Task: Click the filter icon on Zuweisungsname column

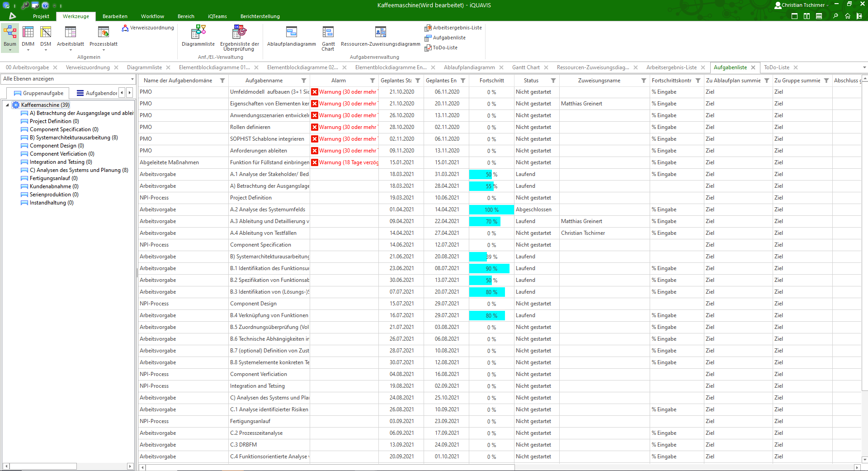Action: pos(644,81)
